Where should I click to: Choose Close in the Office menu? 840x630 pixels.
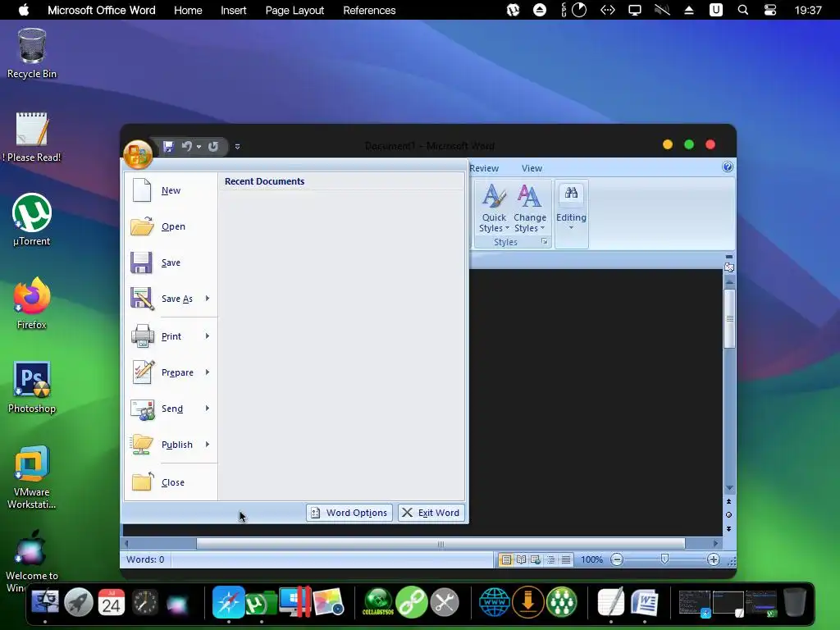point(171,482)
